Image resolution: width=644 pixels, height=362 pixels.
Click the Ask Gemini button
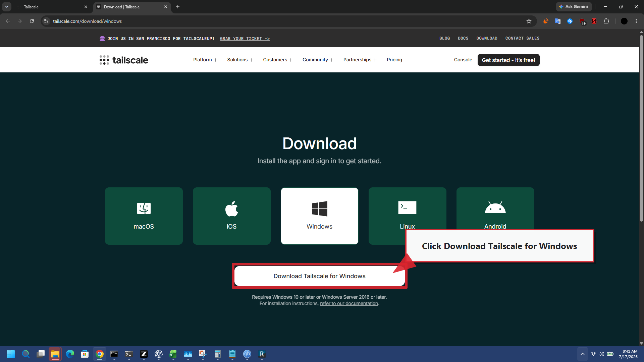pyautogui.click(x=574, y=7)
